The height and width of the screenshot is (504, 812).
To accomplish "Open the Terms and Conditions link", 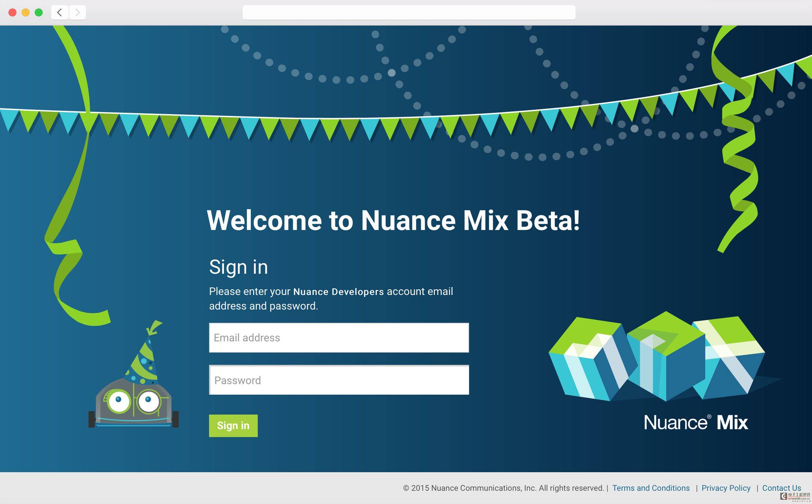I will [x=651, y=488].
